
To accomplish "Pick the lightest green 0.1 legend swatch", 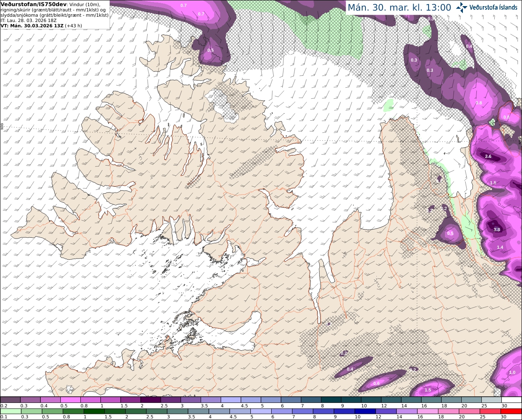I will (x=10, y=411).
